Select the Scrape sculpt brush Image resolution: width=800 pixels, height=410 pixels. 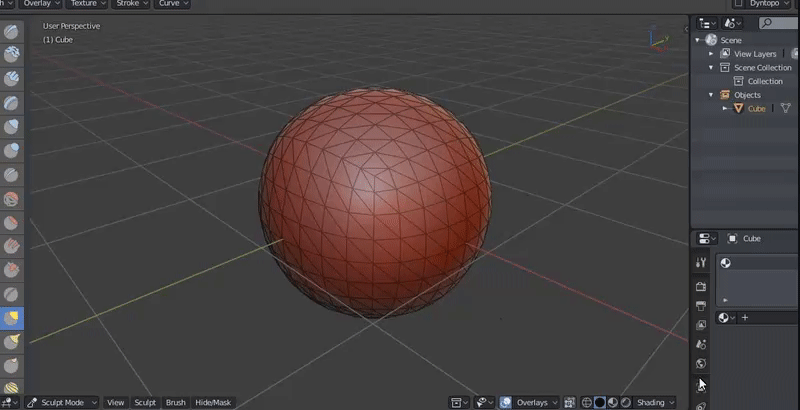coord(11,270)
